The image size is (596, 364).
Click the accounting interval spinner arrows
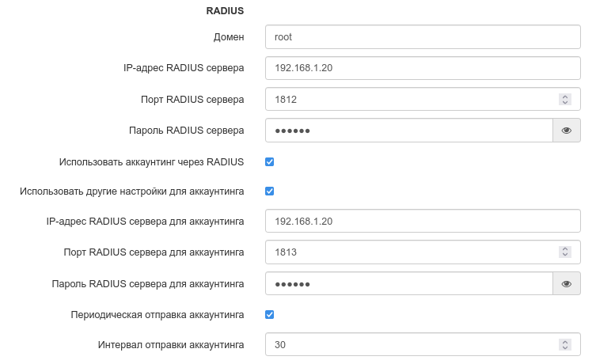coord(564,345)
